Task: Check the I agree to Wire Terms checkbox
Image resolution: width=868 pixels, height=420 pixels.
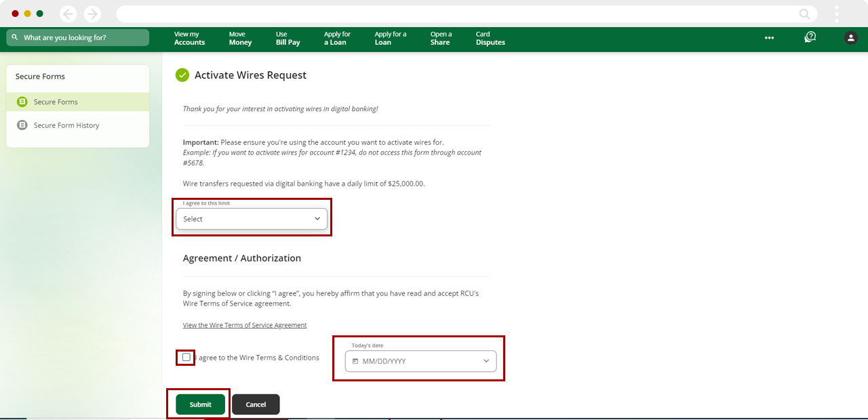Action: pos(186,357)
